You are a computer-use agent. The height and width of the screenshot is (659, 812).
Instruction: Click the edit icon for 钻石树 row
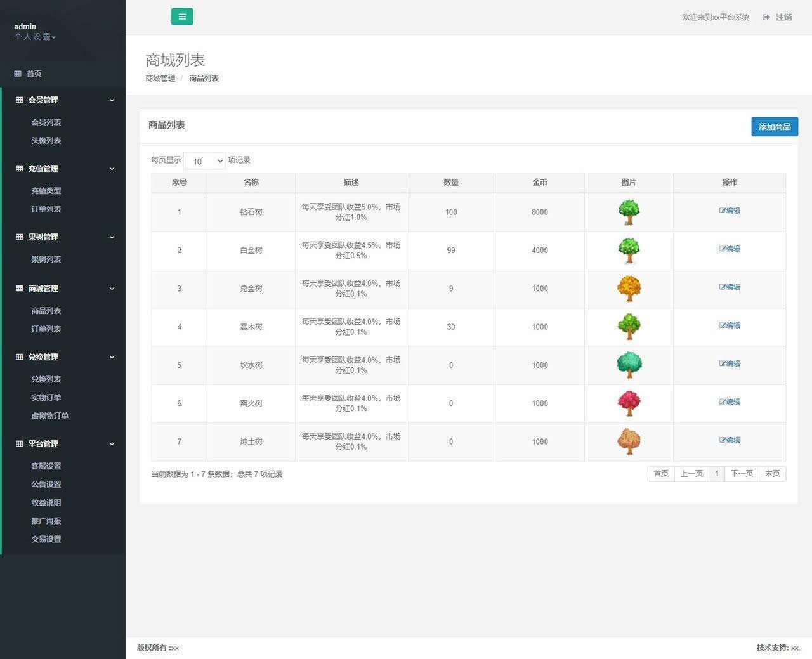click(723, 211)
